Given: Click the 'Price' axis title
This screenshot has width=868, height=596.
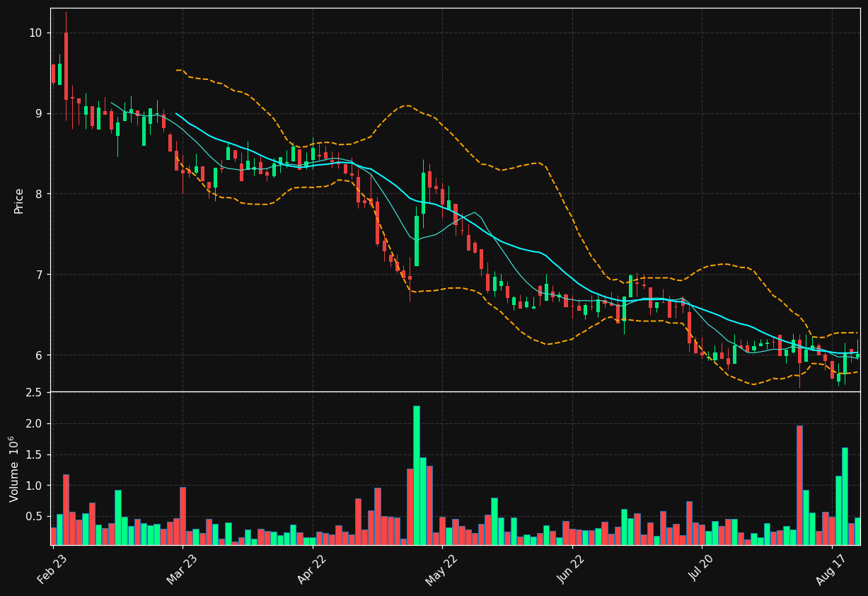Looking at the screenshot, I should coord(19,200).
